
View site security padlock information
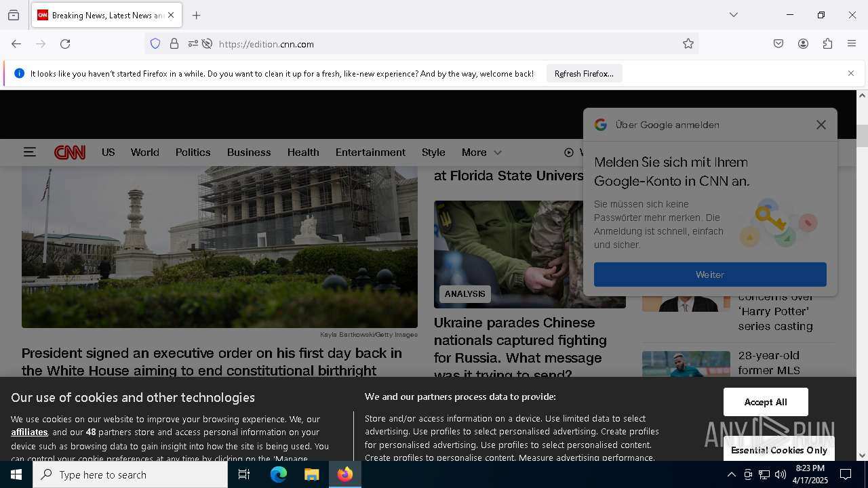174,44
